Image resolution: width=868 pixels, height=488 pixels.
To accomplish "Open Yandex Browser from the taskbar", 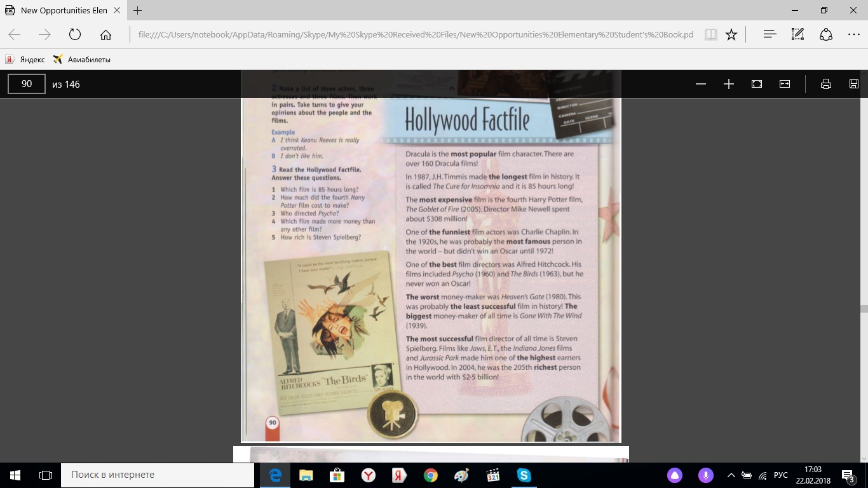I will pos(369,475).
